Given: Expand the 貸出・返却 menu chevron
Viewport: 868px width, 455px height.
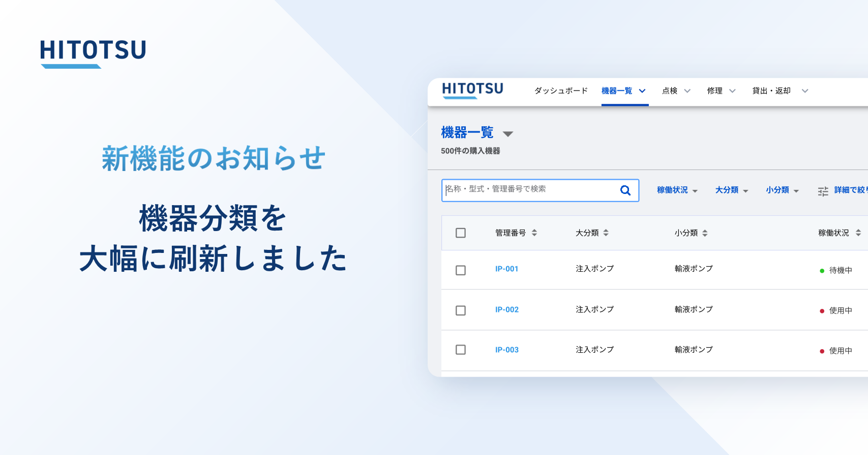Looking at the screenshot, I should (x=805, y=91).
